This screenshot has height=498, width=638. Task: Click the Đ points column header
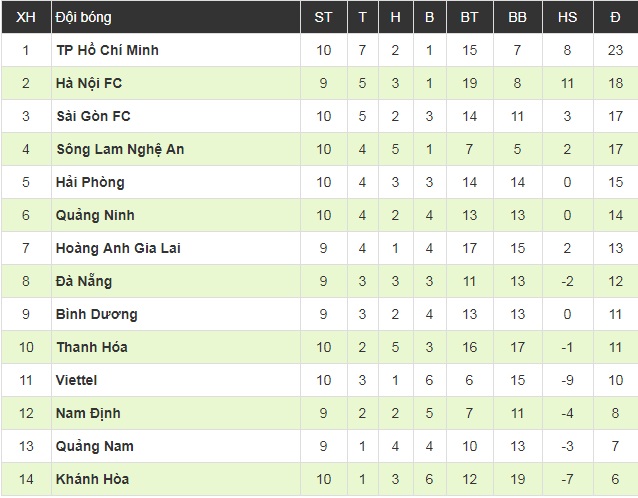coord(613,17)
